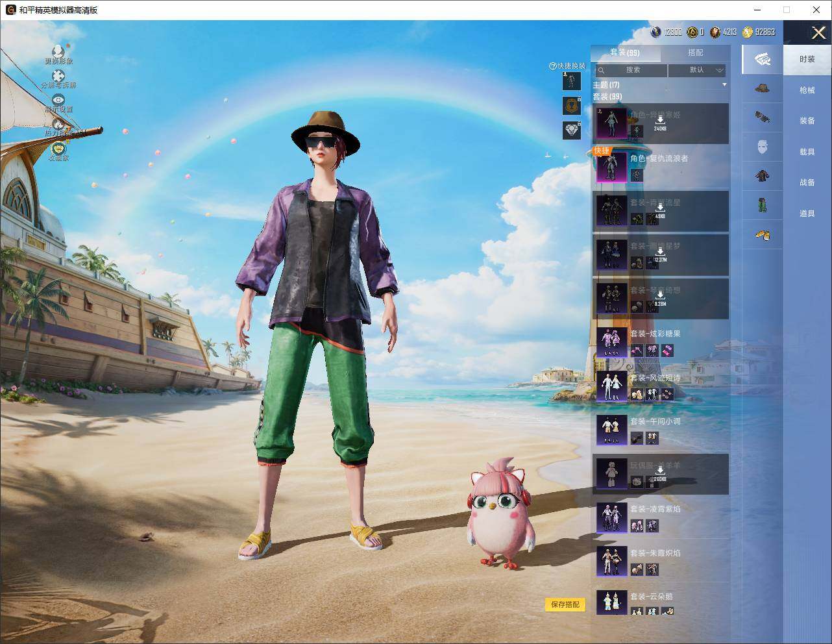Select the sunglasses category icon
The image size is (832, 644).
762,118
